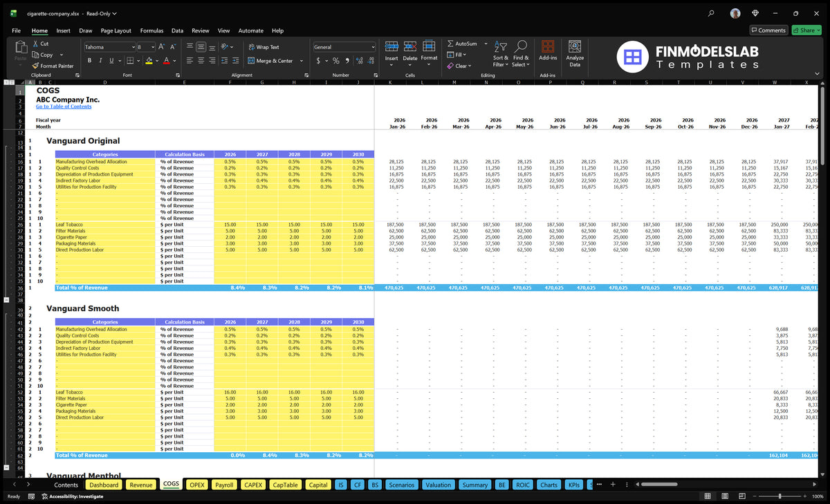Decrease font size with smaller A
This screenshot has height=504, width=830.
(173, 47)
